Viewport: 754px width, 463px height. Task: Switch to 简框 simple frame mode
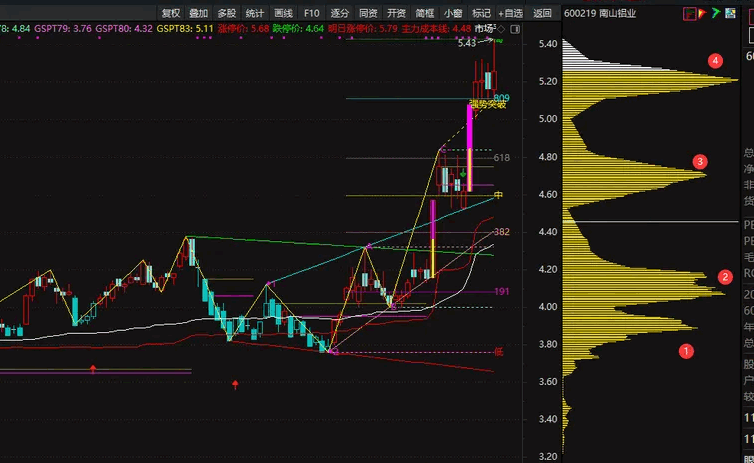coord(425,13)
